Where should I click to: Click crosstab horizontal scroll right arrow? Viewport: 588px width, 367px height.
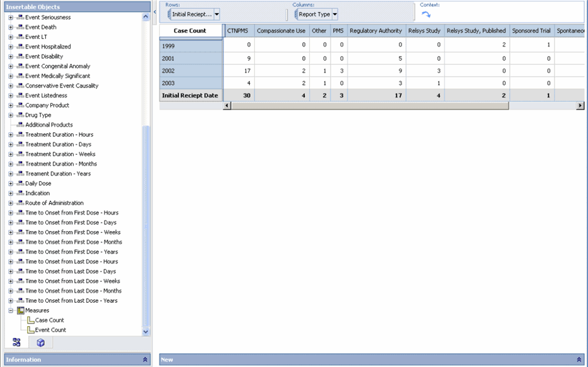(580, 106)
